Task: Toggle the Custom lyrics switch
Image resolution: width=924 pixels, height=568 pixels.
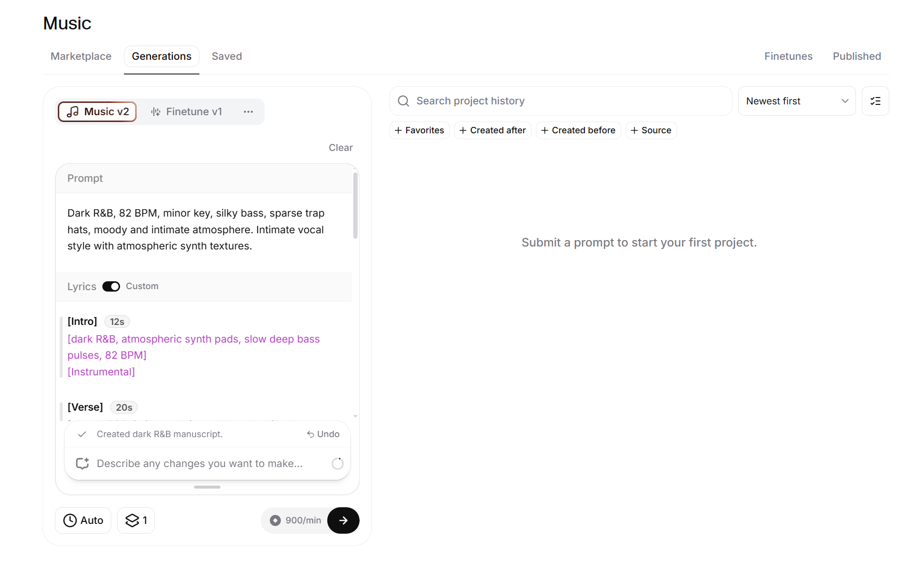Action: click(x=111, y=286)
